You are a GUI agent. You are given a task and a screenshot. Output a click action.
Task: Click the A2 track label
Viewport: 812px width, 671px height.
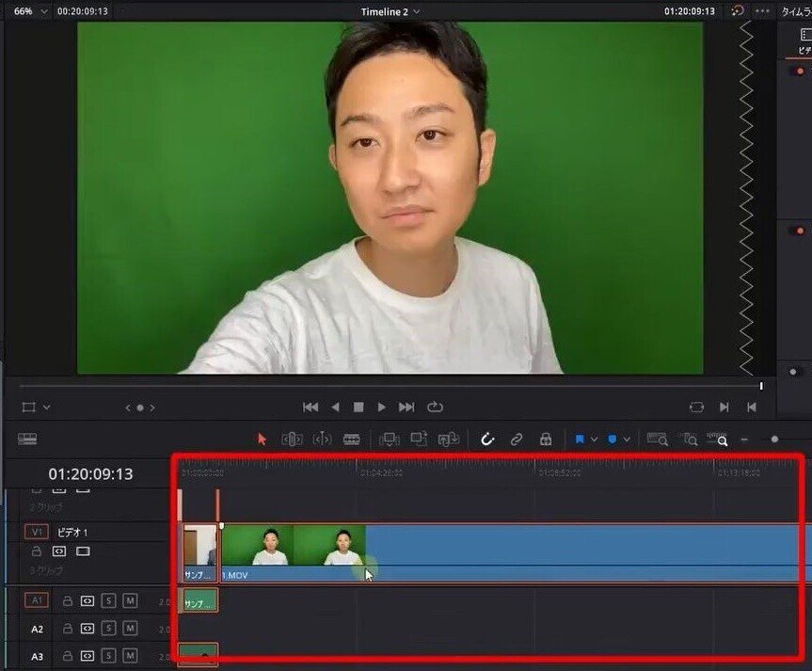coord(37,629)
